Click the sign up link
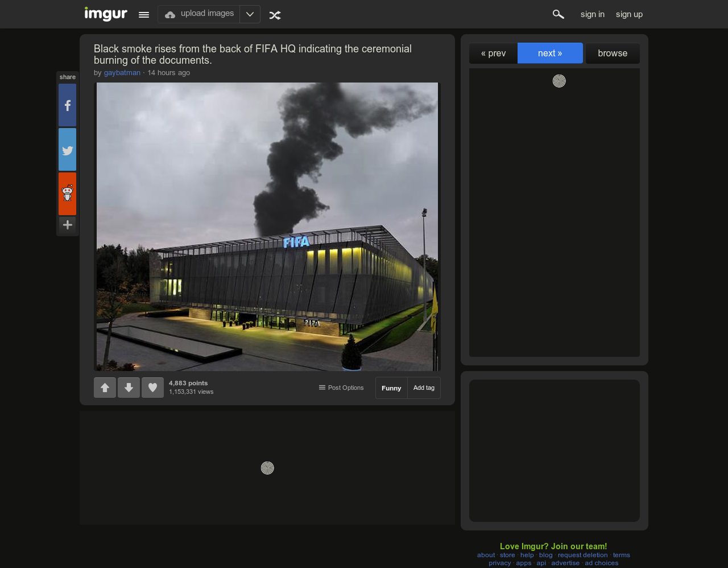 click(x=629, y=14)
